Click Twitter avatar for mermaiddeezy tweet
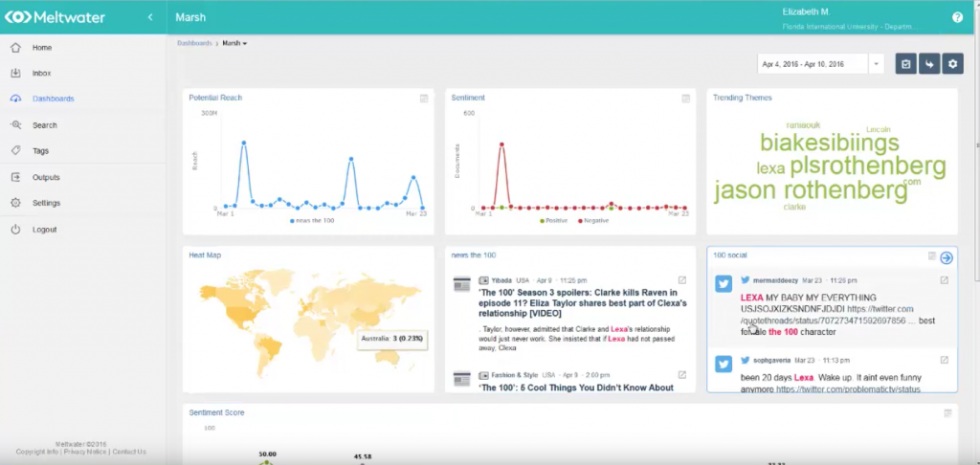The width and height of the screenshot is (980, 465). 724,284
